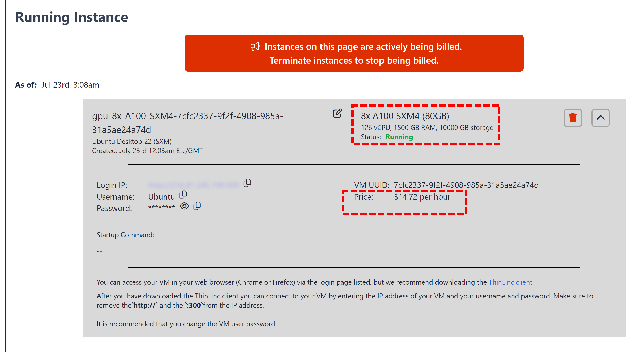Click the Startup Command label
This screenshot has width=644, height=352.
(x=125, y=235)
